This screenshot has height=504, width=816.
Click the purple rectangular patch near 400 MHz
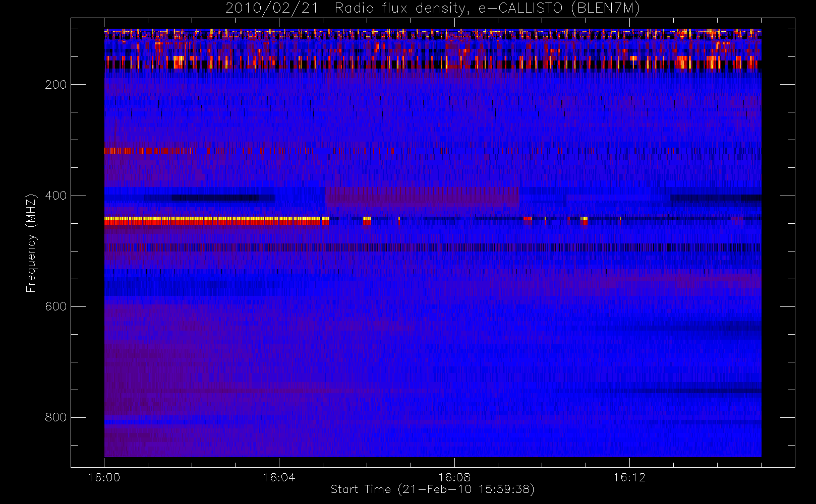point(422,197)
